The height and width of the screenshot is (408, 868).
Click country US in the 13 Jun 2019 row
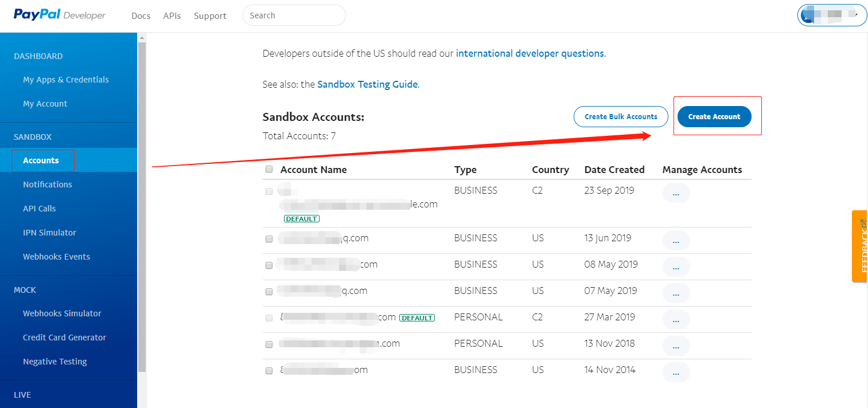tap(538, 238)
